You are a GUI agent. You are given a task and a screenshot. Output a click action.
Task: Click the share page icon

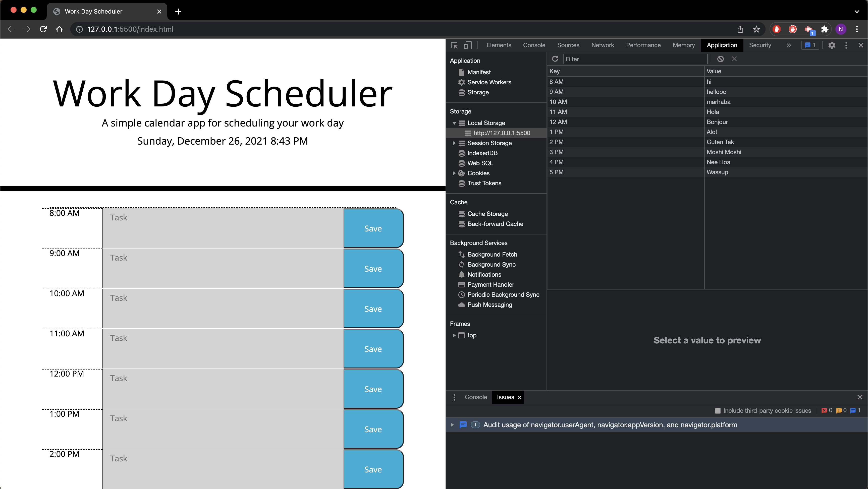pos(740,29)
